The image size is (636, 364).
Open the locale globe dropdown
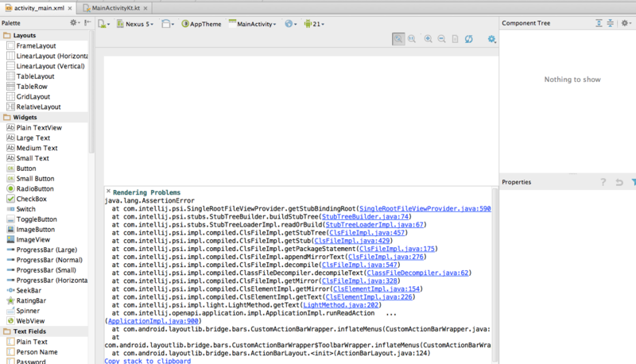tap(290, 24)
